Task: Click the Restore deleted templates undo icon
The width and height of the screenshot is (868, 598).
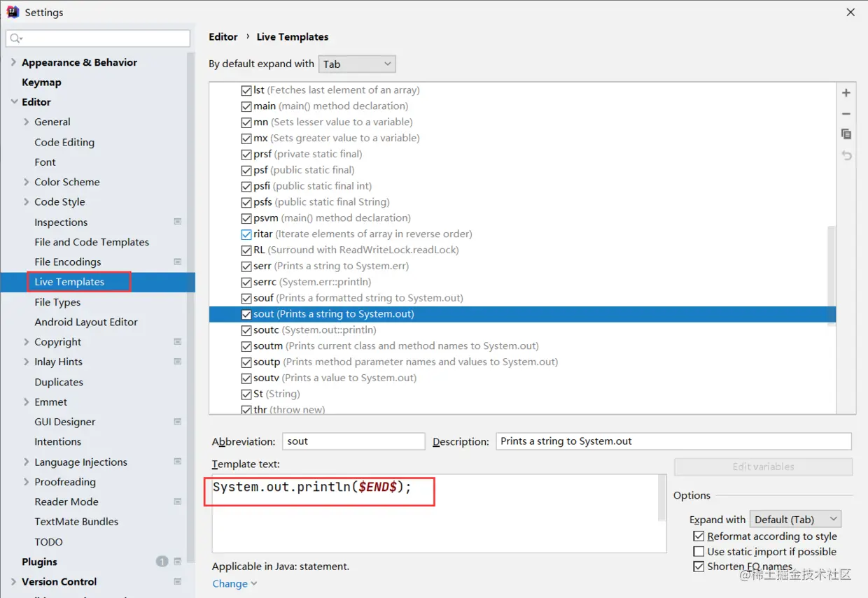Action: pos(846,155)
